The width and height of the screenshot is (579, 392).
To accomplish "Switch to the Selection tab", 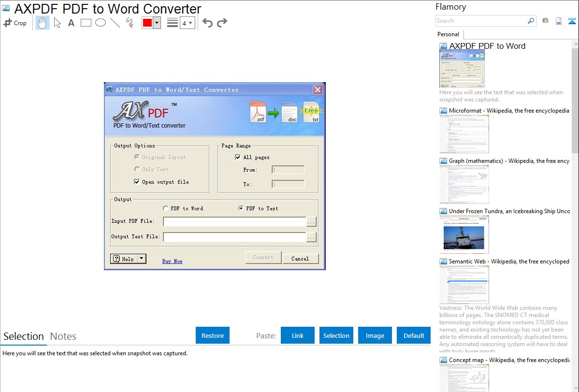I will tap(24, 336).
